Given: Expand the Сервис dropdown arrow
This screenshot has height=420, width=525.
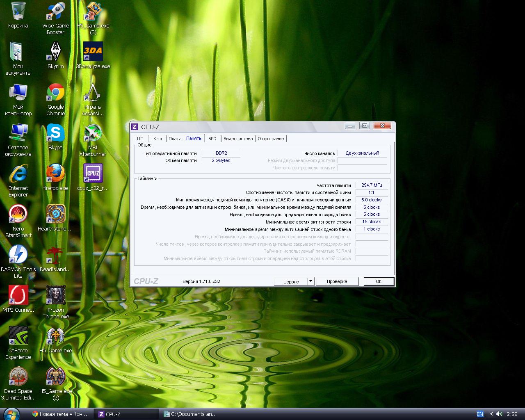Looking at the screenshot, I should pyautogui.click(x=310, y=281).
